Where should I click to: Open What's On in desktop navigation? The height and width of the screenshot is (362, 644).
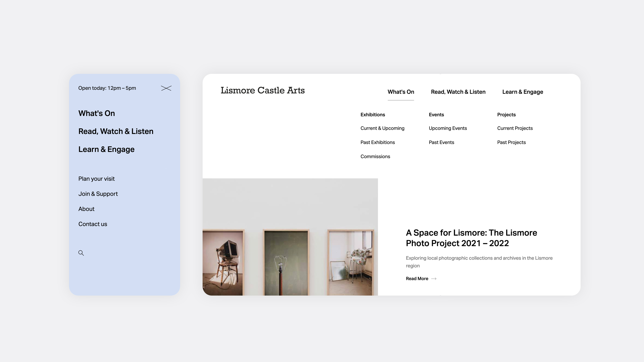[400, 92]
